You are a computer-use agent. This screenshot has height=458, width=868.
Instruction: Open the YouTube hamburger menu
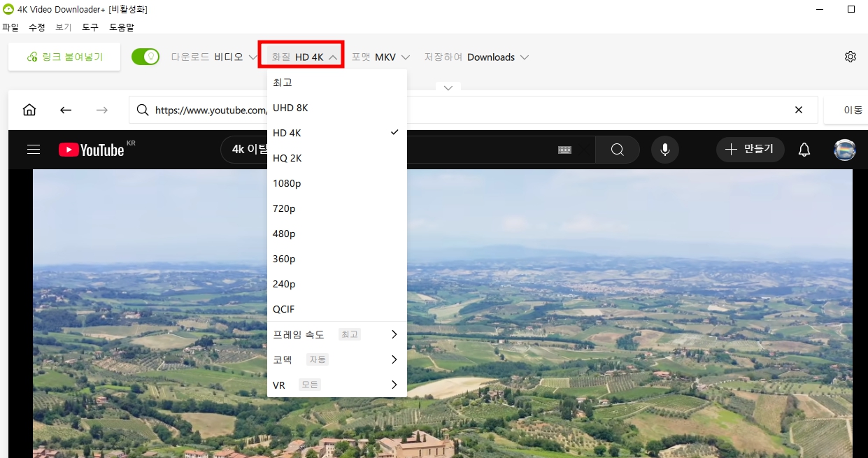[33, 149]
